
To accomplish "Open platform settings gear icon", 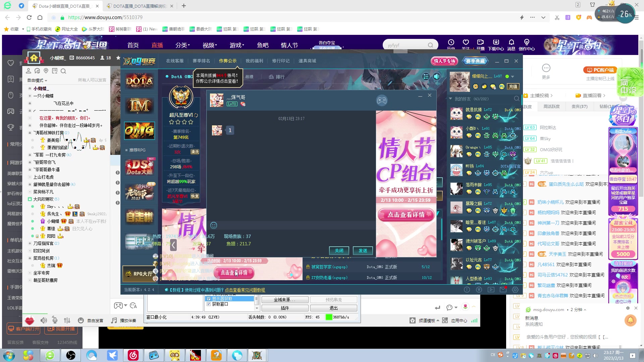I will coord(515,290).
